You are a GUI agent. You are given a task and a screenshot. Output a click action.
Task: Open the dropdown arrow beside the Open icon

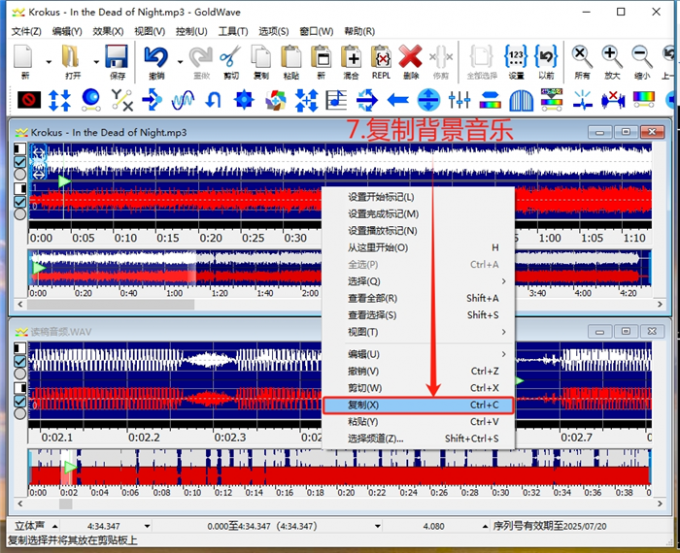(96, 62)
